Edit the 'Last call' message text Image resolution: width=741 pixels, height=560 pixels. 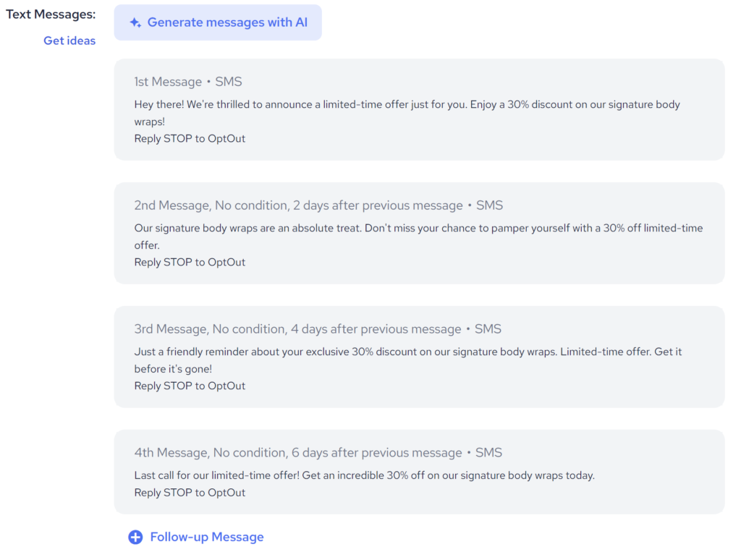(364, 475)
